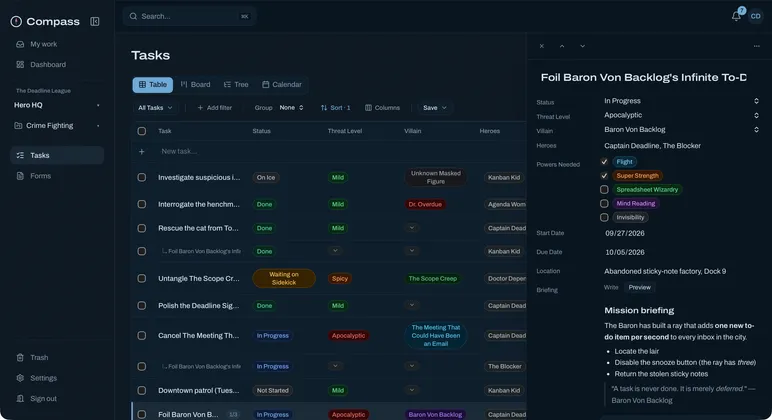Open the Group None dropdown
The width and height of the screenshot is (772, 420).
coord(291,108)
